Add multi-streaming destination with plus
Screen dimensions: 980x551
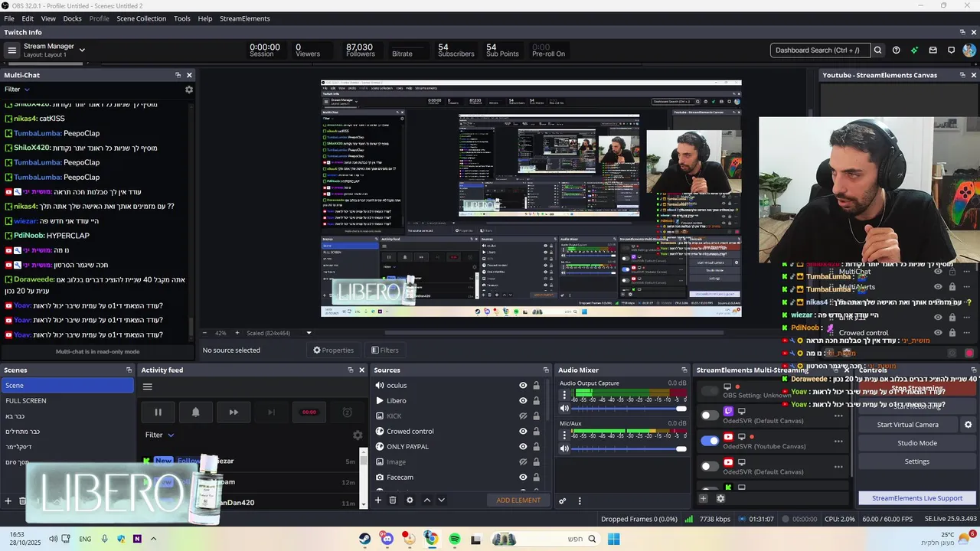click(x=704, y=498)
